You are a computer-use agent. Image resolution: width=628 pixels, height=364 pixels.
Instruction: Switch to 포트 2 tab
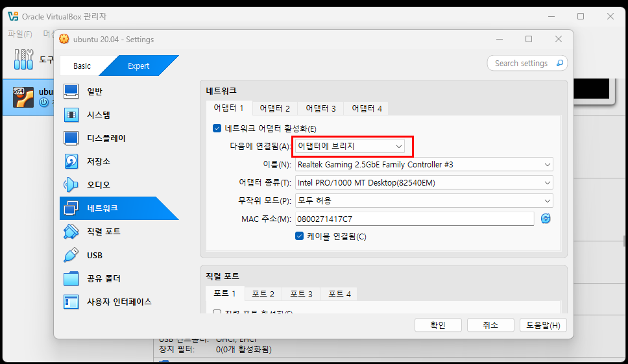coord(263,294)
